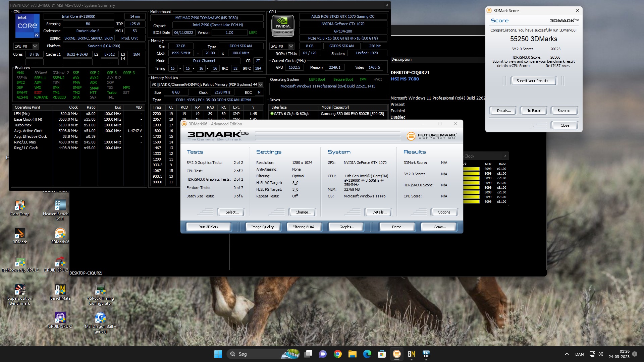Launch the Superposition Benchmark shortcut
The height and width of the screenshot is (362, 644).
(20, 294)
